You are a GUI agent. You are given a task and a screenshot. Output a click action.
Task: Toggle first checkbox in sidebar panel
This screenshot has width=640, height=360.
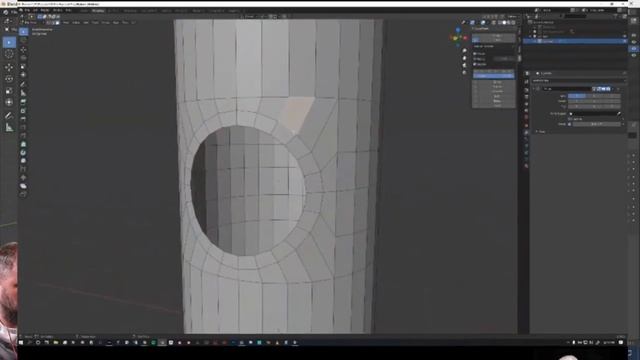(475, 53)
